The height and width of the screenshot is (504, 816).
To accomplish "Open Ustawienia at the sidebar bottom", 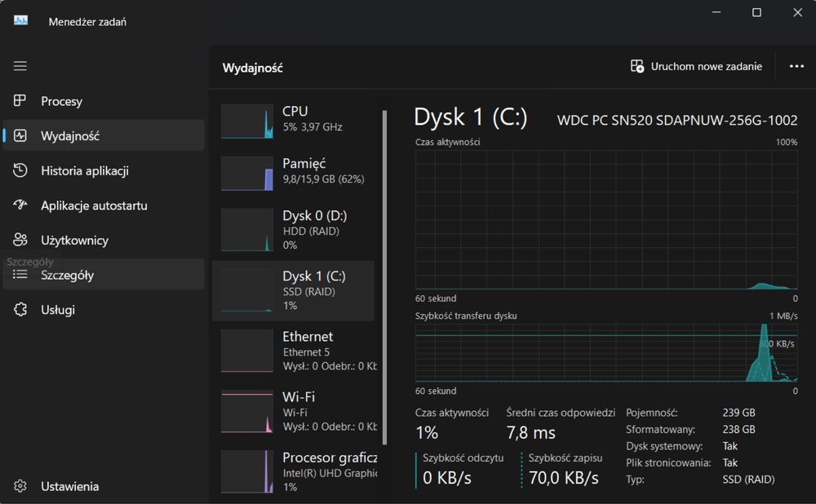I will pos(104,486).
